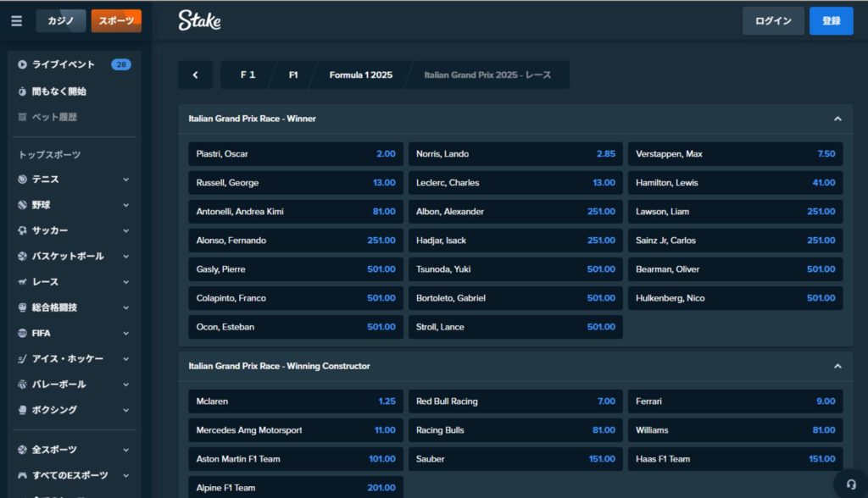Expand the ボクシング dropdown arrow
This screenshot has width=868, height=498.
tap(125, 410)
